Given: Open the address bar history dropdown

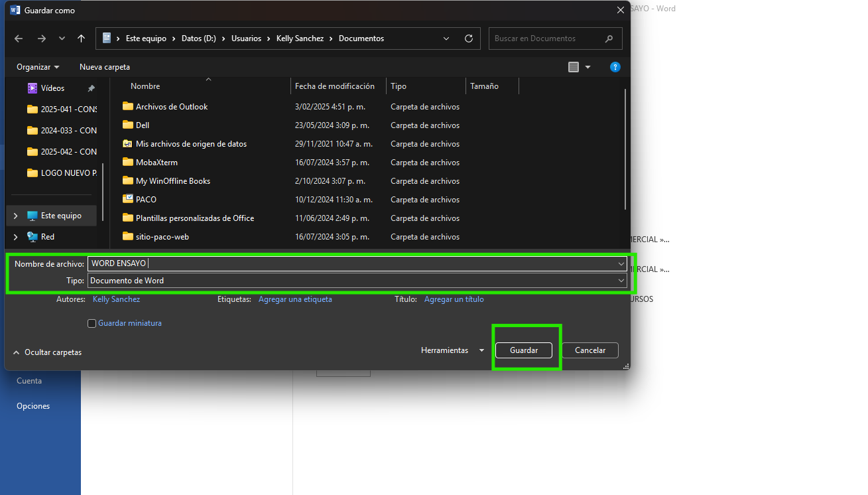Looking at the screenshot, I should (447, 38).
